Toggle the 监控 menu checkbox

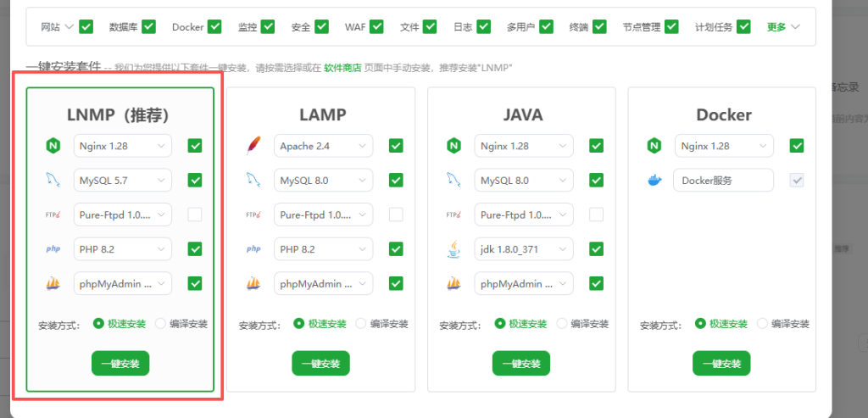click(267, 26)
